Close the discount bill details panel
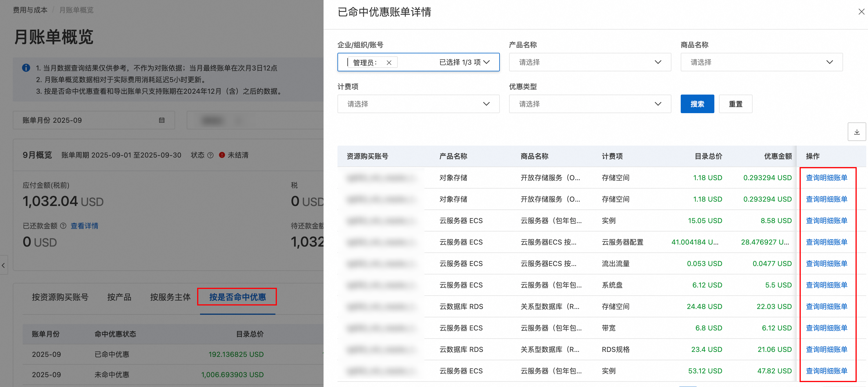 pos(861,12)
